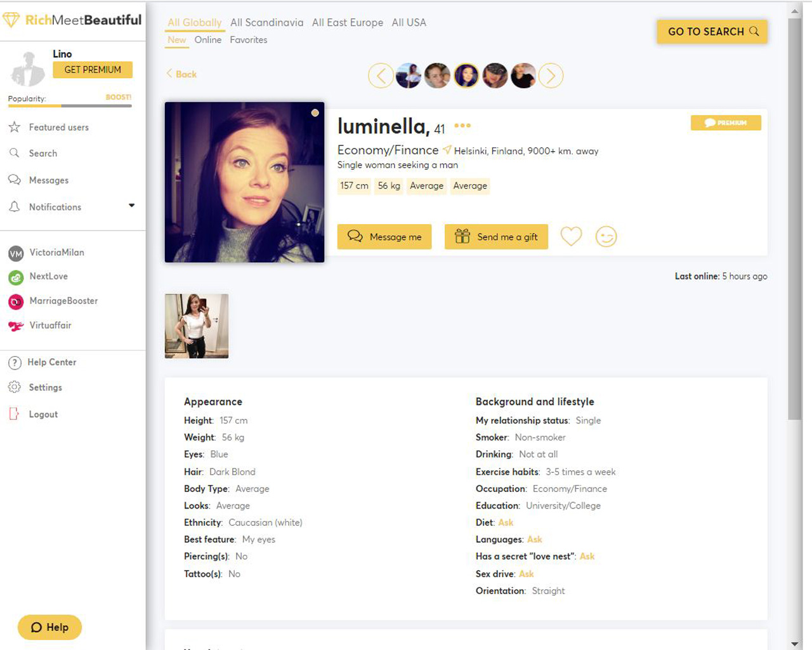Select the VictoriaMilan sidebar icon
Image resolution: width=812 pixels, height=650 pixels.
coord(15,253)
